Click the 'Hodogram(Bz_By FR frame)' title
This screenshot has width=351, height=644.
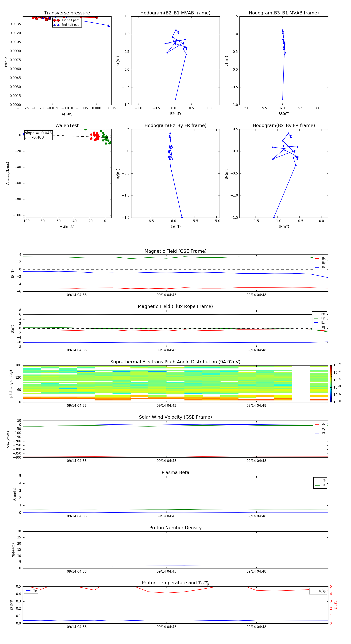click(x=175, y=125)
